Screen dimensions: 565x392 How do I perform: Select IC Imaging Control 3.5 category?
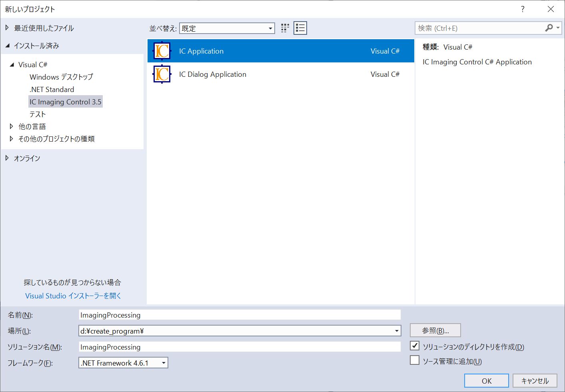click(66, 102)
